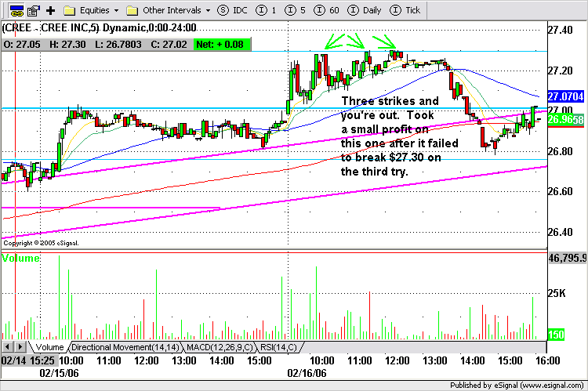The height and width of the screenshot is (391, 588).
Task: Expand the Equities dropdown arrow
Action: point(116,10)
